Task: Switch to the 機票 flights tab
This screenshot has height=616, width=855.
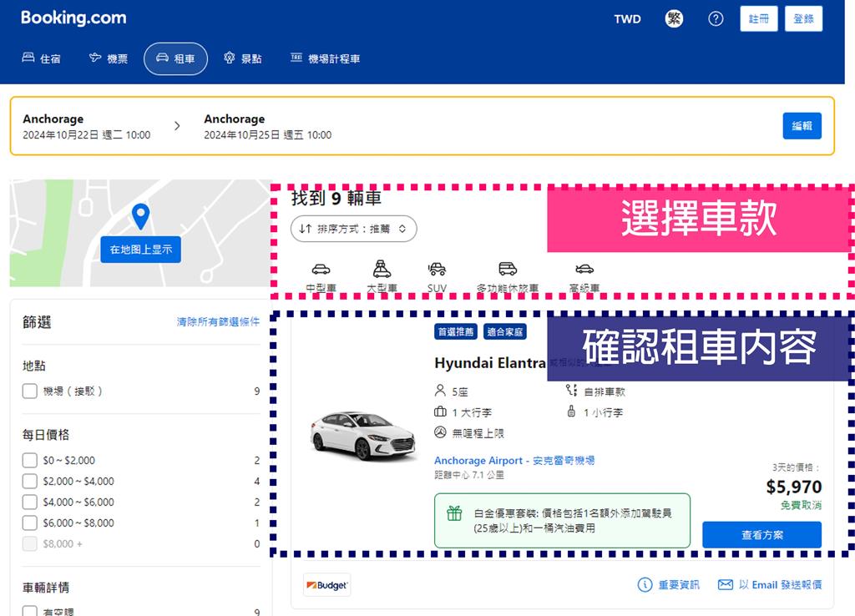Action: tap(109, 58)
